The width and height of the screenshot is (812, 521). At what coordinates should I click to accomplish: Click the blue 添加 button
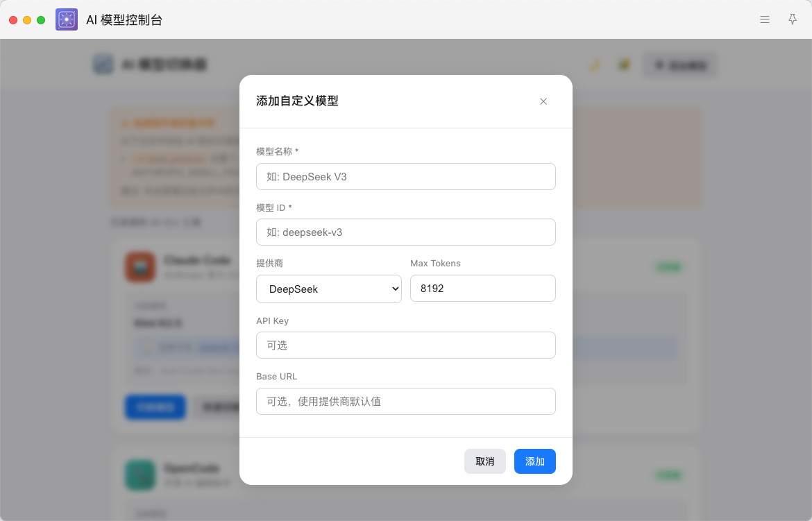[x=535, y=461]
